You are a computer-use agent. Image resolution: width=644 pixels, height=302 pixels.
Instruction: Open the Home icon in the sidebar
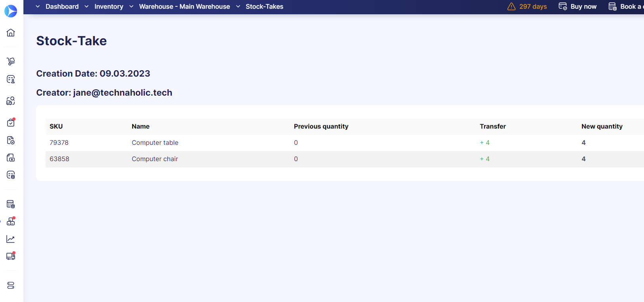(x=11, y=33)
